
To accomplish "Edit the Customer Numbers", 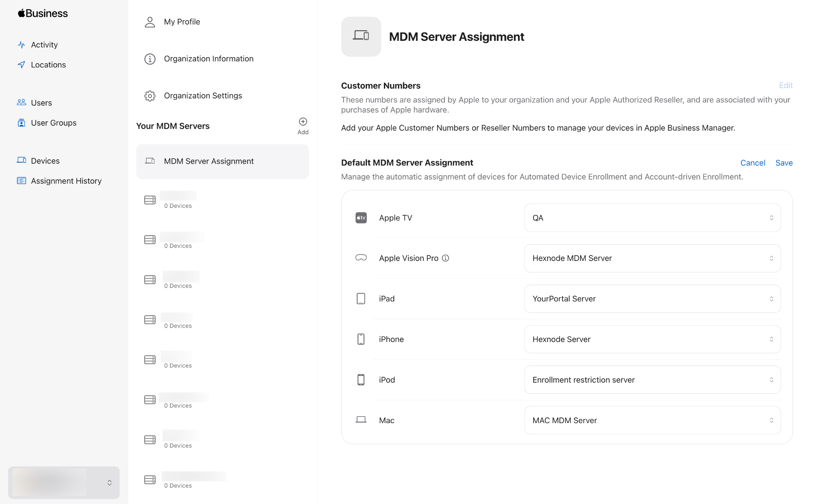I will tap(786, 85).
